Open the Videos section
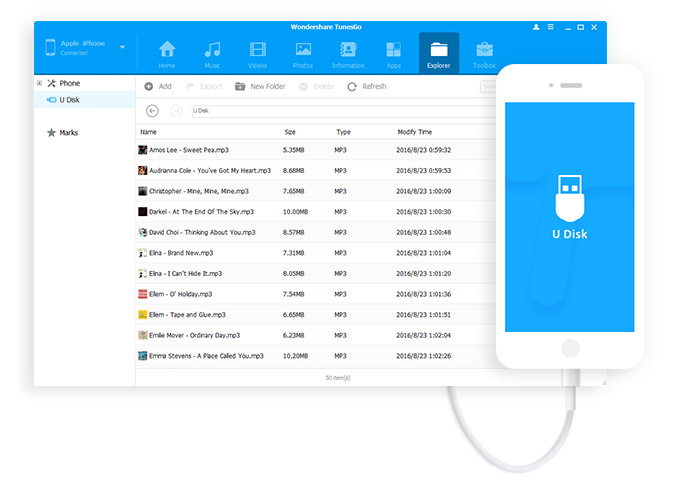The width and height of the screenshot is (696, 487). tap(257, 54)
